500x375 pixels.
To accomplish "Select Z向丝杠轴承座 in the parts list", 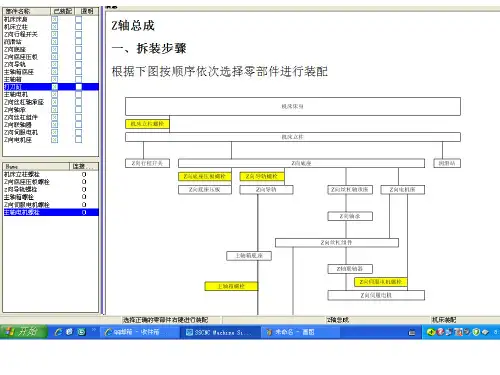I will [24, 102].
